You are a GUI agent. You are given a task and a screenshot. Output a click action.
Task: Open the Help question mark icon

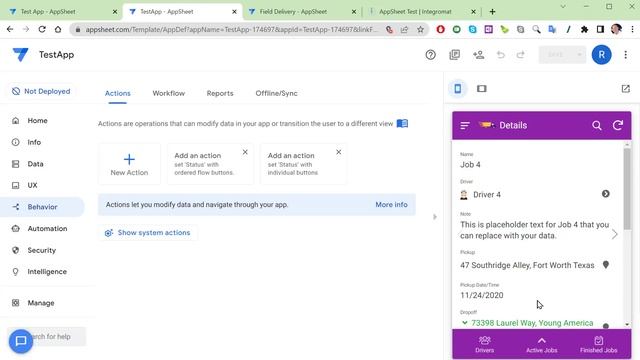(x=430, y=55)
